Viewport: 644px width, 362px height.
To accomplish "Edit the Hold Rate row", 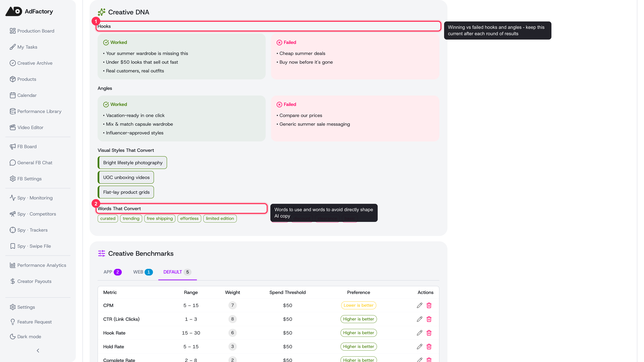I will pyautogui.click(x=419, y=347).
